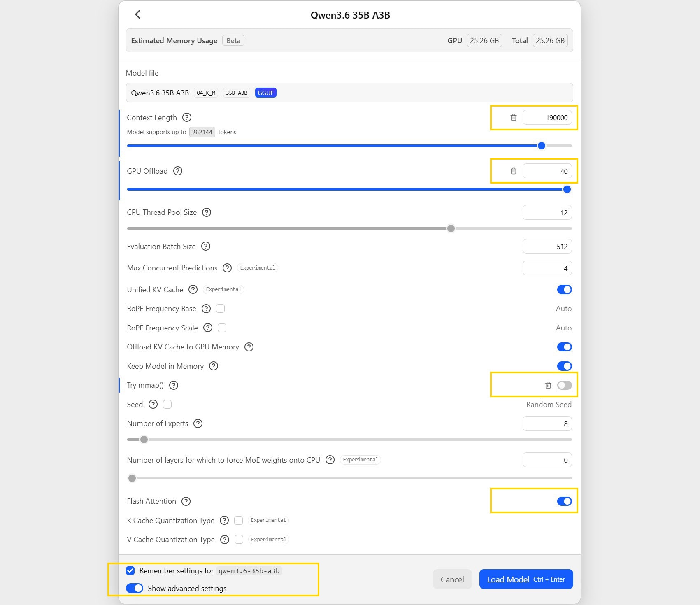
Task: Open the Context Length help tooltip
Action: [x=187, y=117]
